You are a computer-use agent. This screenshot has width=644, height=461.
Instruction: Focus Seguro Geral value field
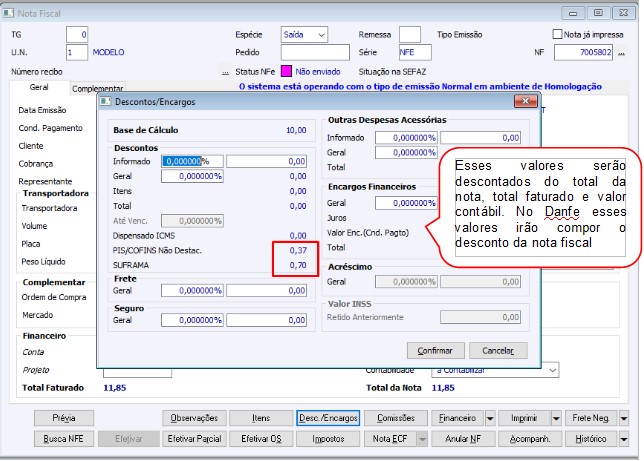267,320
